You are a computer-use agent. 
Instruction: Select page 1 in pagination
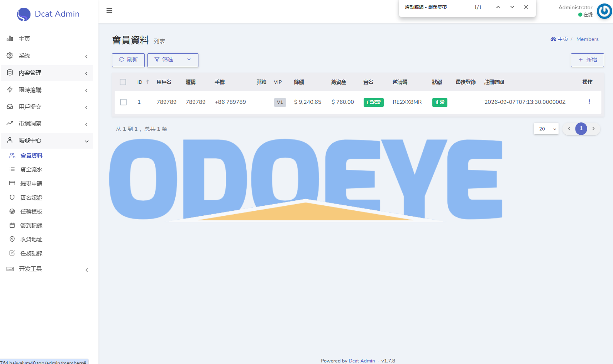(x=581, y=129)
